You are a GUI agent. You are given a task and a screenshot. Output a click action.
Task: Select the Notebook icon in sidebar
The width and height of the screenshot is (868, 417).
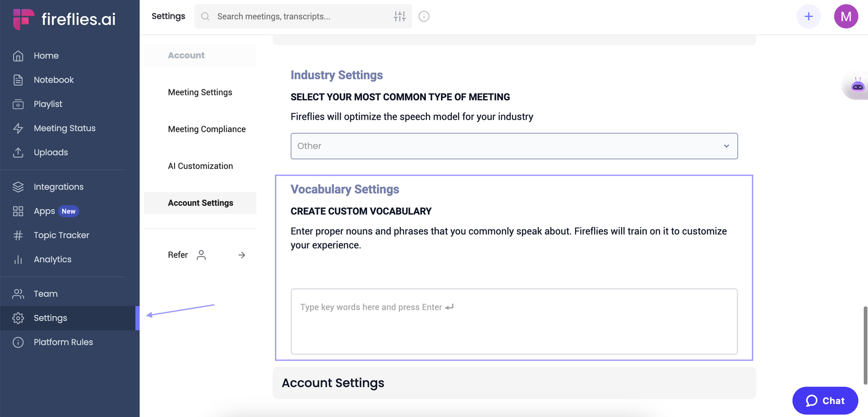(x=18, y=80)
